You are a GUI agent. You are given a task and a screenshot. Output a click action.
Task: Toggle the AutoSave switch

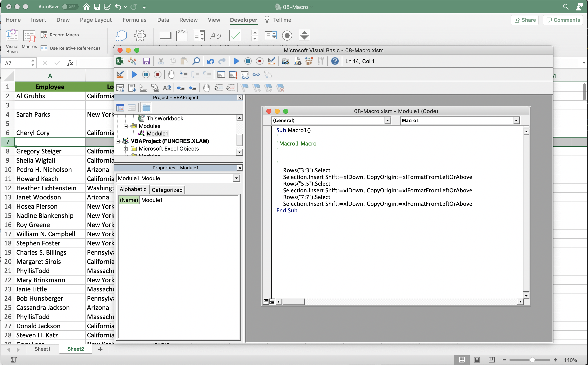[x=70, y=6]
